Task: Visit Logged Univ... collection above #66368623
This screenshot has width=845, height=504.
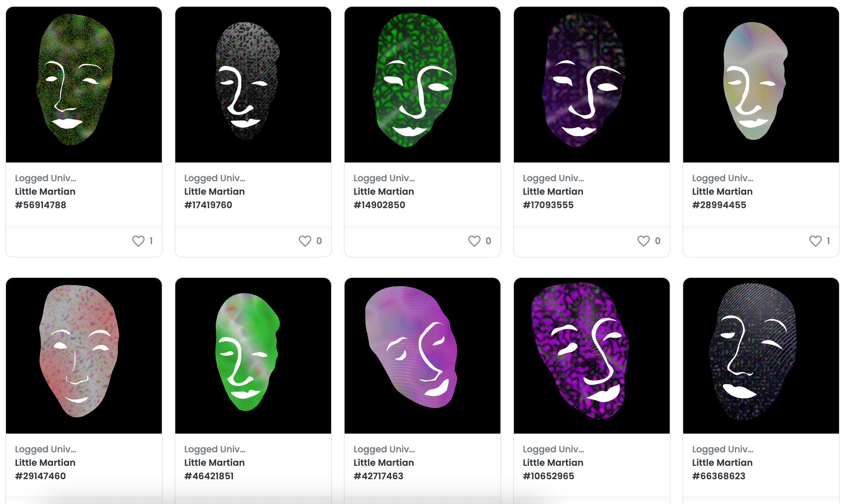Action: 723,449
